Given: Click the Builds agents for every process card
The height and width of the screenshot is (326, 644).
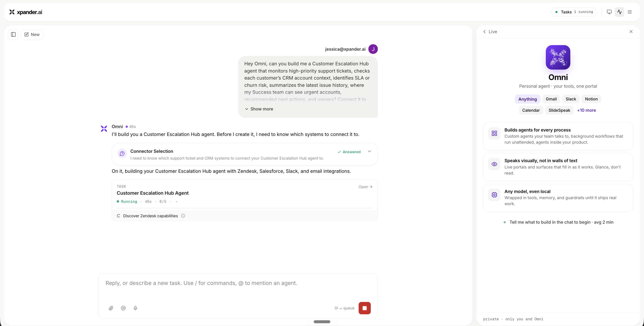Looking at the screenshot, I should tap(558, 136).
